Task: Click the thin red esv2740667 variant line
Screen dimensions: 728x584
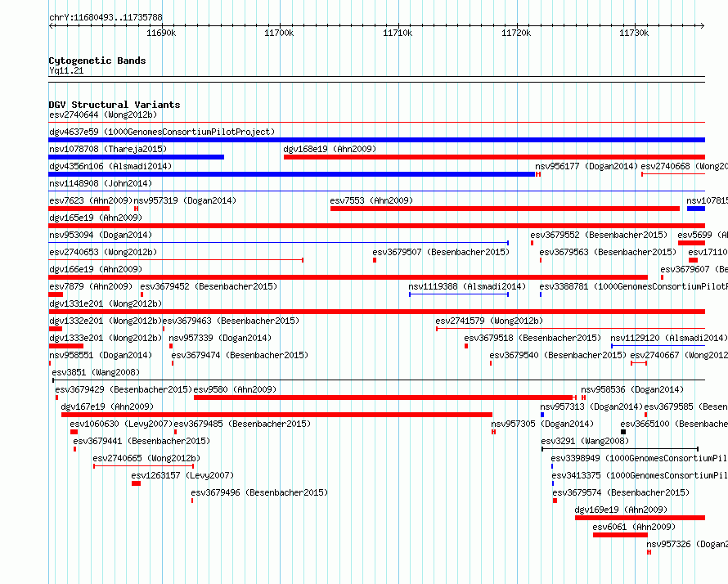Action: point(639,363)
